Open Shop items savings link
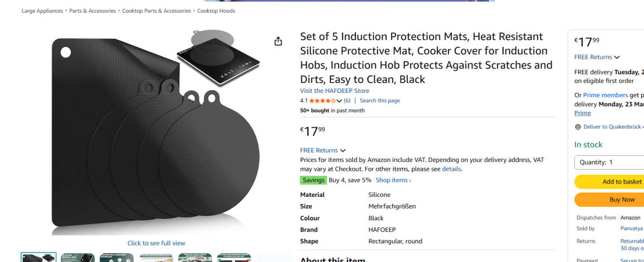 (x=393, y=180)
